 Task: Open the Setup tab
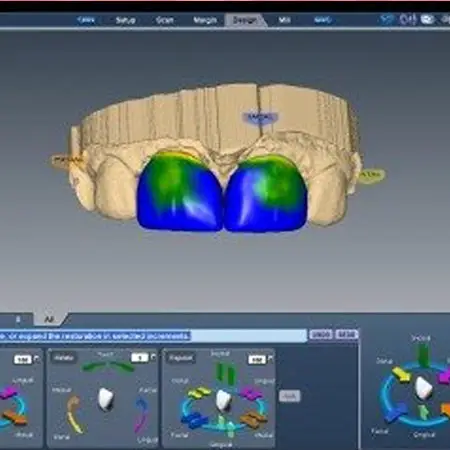pos(125,20)
